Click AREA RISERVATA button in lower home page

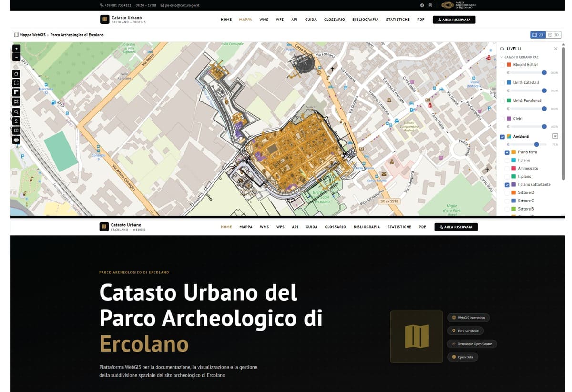coord(456,227)
